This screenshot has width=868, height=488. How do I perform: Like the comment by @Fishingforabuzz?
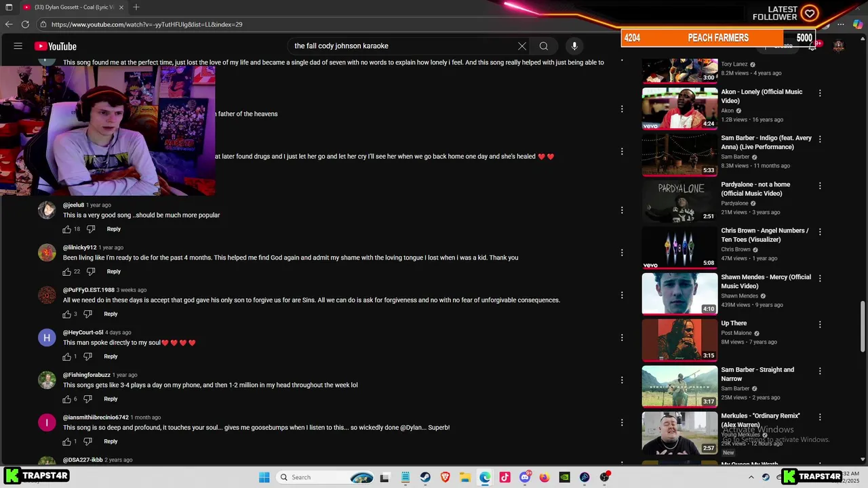pyautogui.click(x=67, y=399)
